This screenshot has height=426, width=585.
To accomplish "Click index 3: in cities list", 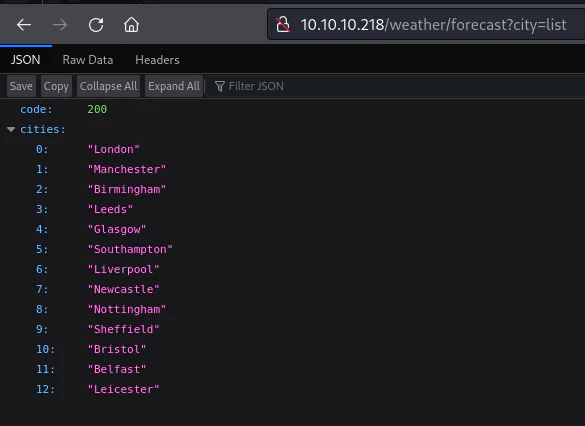I will (x=42, y=209).
